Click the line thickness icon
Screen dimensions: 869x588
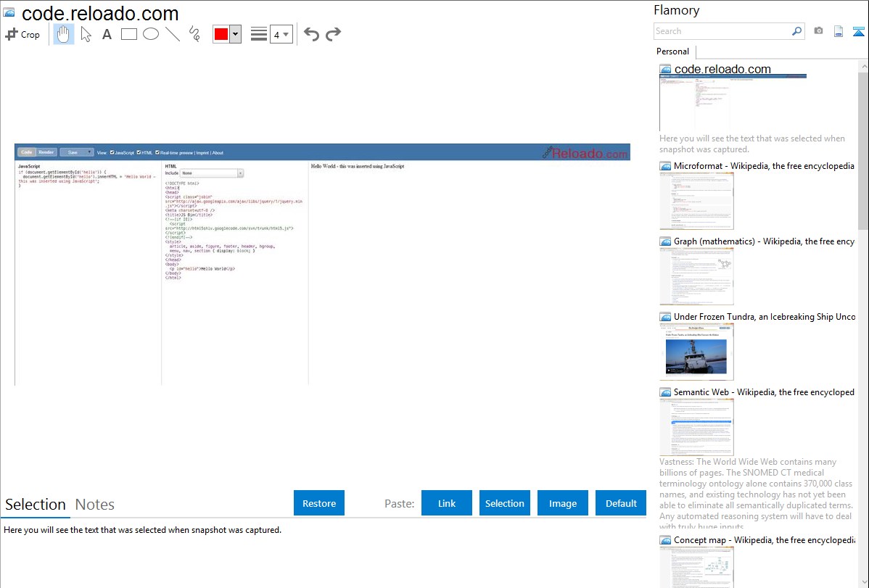259,34
